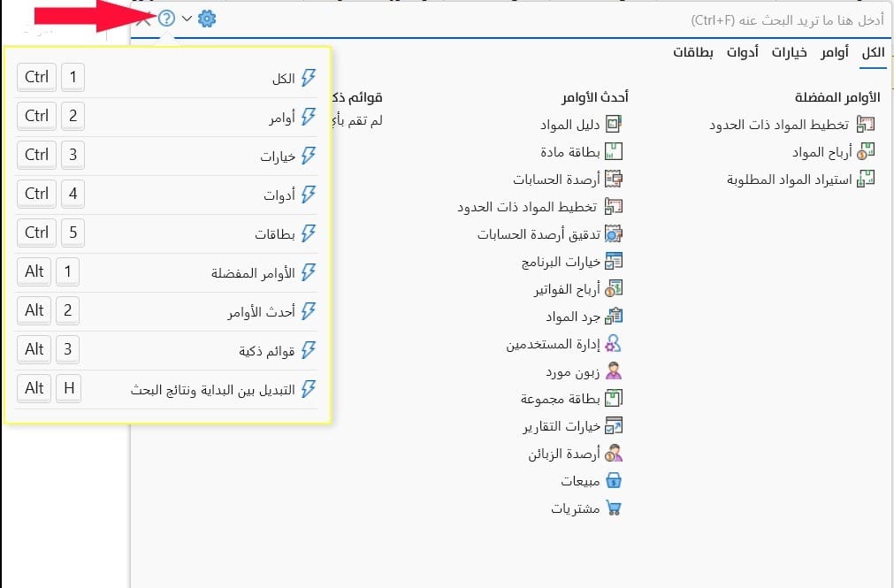The width and height of the screenshot is (894, 588).
Task: Click the أرصدة الزبائن icon
Action: [x=614, y=453]
